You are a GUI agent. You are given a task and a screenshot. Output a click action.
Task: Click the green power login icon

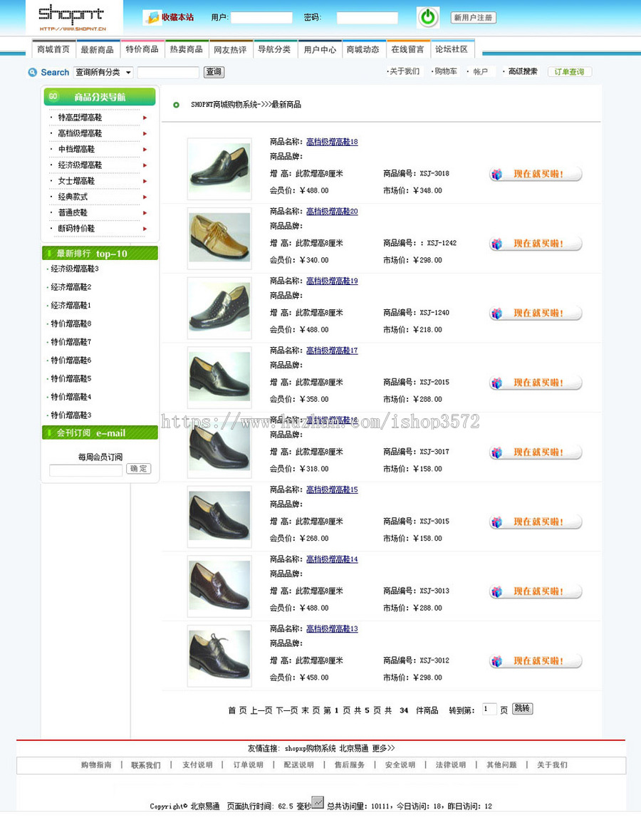click(x=427, y=17)
